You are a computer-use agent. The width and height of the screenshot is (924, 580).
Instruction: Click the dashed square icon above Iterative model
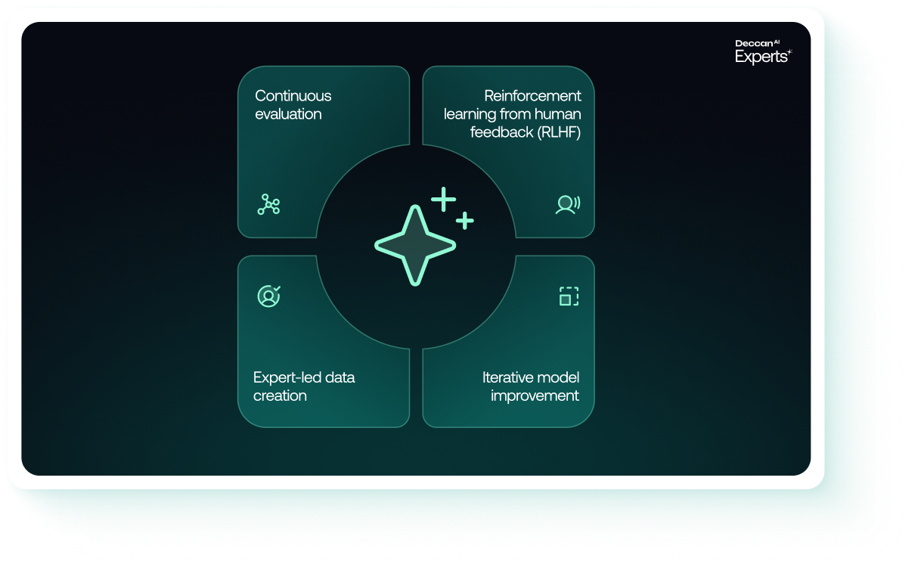[569, 296]
